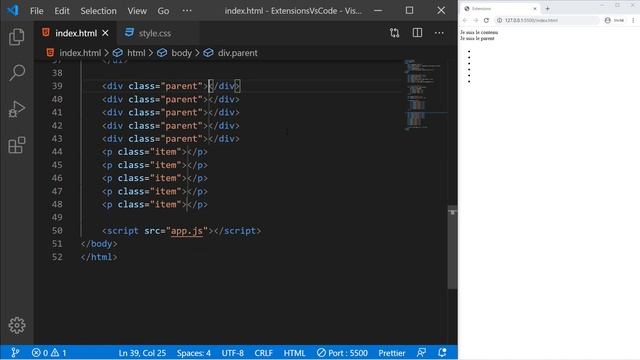Stop Live Server on Port : 5500
Image resolution: width=640 pixels, height=360 pixels.
click(342, 353)
